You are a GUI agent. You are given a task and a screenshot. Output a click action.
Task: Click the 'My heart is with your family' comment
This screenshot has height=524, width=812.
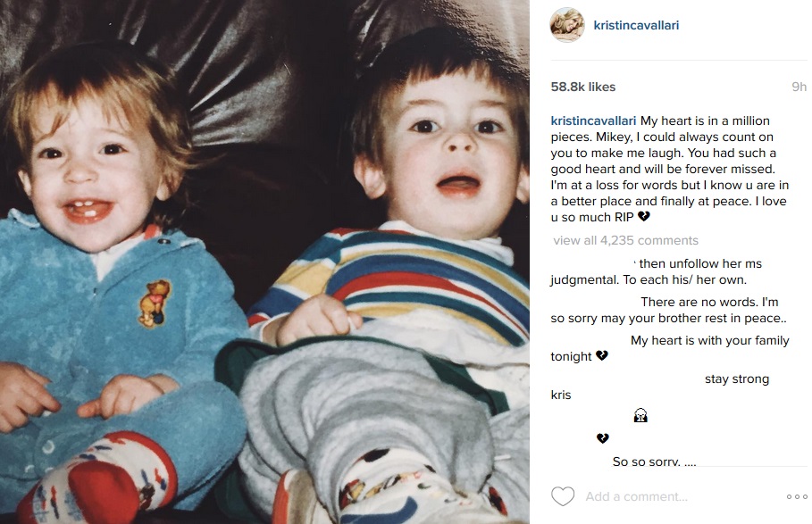coord(670,348)
